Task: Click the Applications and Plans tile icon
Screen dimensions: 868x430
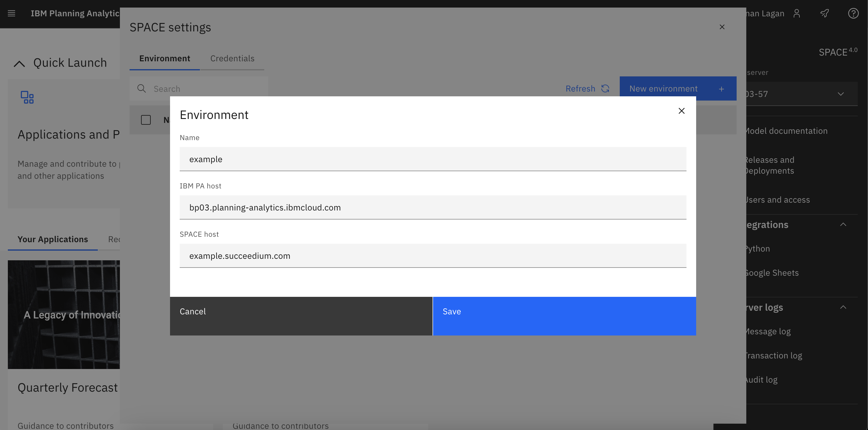Action: (x=27, y=98)
